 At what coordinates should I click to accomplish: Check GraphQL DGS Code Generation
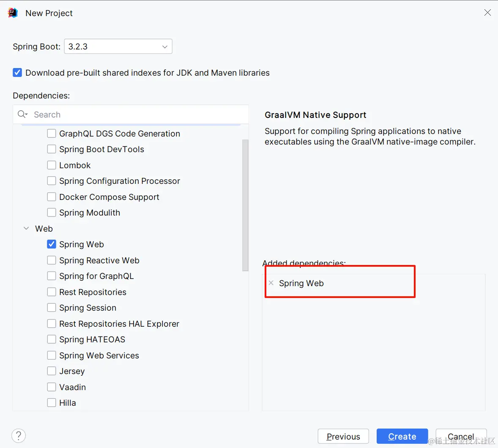[52, 134]
